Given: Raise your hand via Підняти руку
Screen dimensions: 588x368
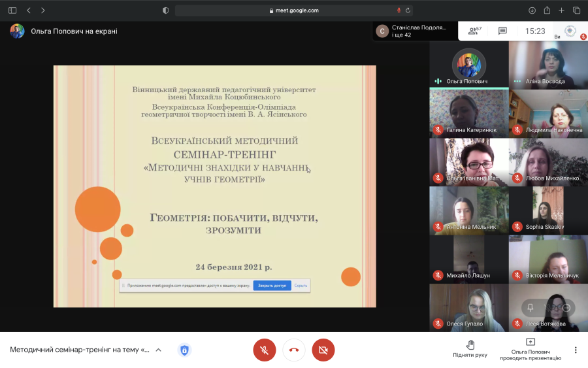Looking at the screenshot, I should (x=470, y=349).
